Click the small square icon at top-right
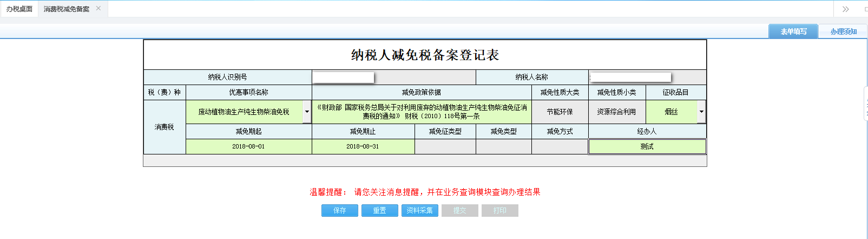Viewport: 868px width, 239px height. pyautogui.click(x=865, y=9)
